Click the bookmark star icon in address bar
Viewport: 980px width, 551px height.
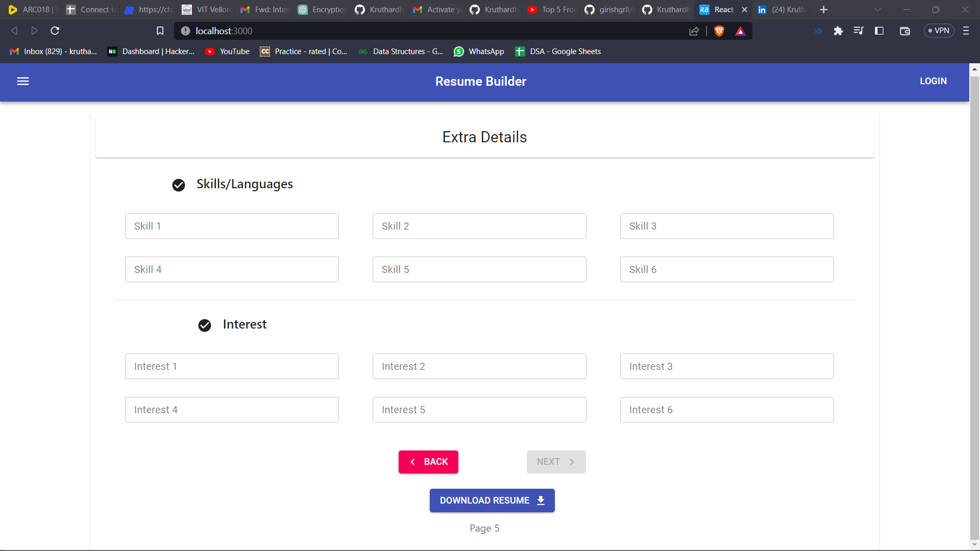click(160, 31)
